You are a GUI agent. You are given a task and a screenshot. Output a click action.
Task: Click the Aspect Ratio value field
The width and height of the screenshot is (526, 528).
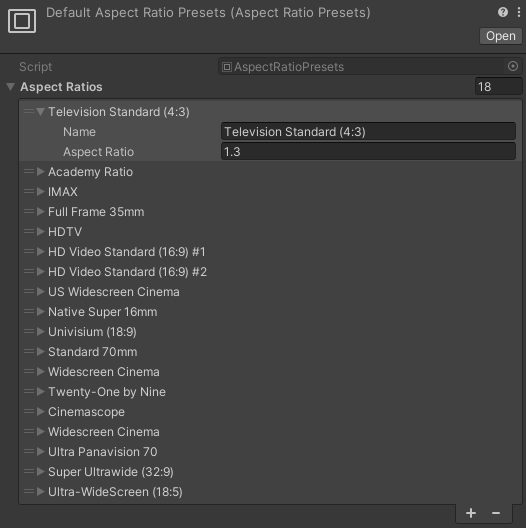(x=368, y=152)
